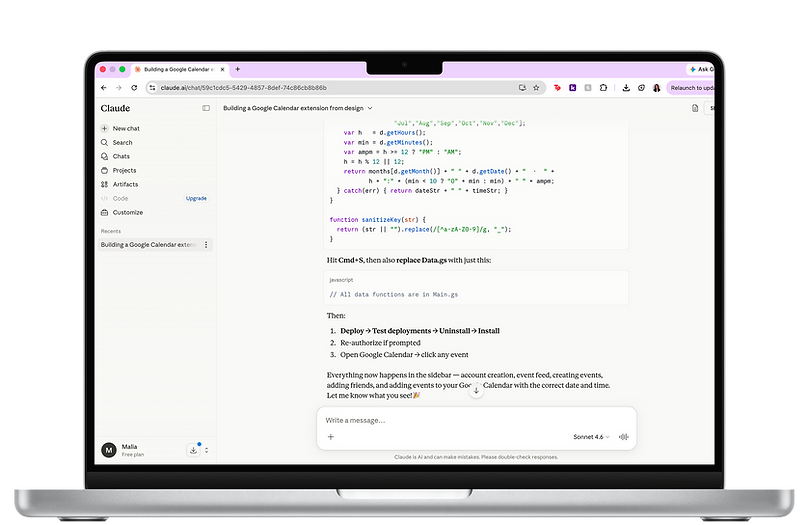
Task: Close the Building a Google Calendar tab
Action: pos(222,69)
